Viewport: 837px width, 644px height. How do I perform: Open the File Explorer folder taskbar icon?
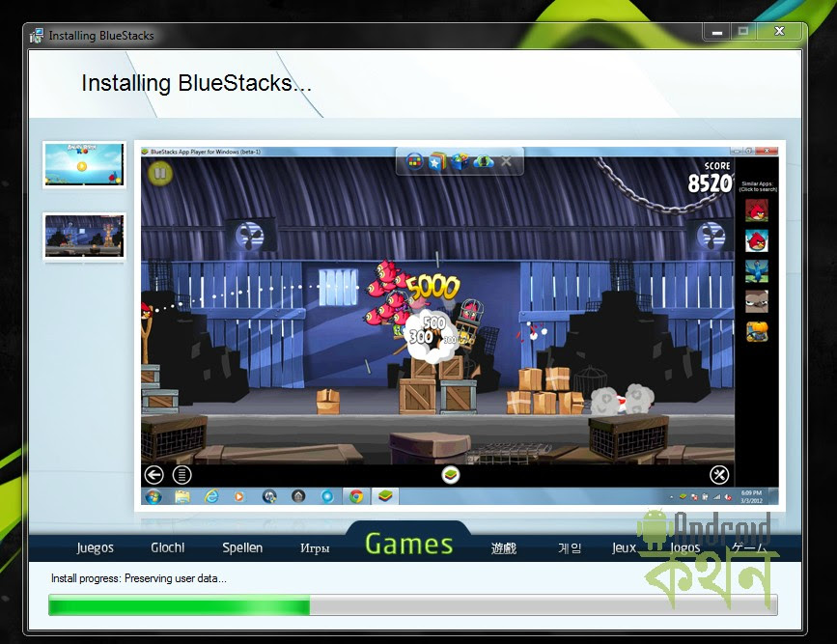[182, 496]
